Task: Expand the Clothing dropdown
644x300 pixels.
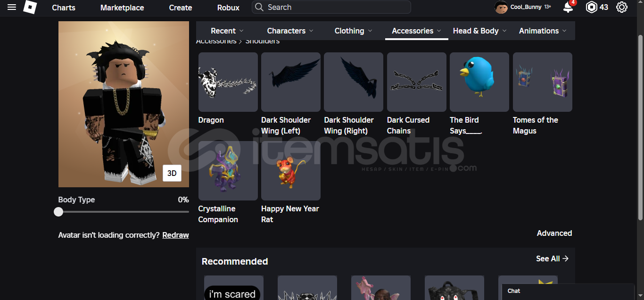Action: (353, 31)
